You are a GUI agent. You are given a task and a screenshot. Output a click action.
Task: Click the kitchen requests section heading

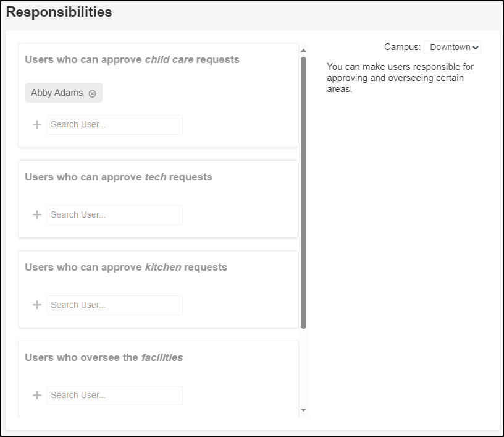[x=126, y=268]
